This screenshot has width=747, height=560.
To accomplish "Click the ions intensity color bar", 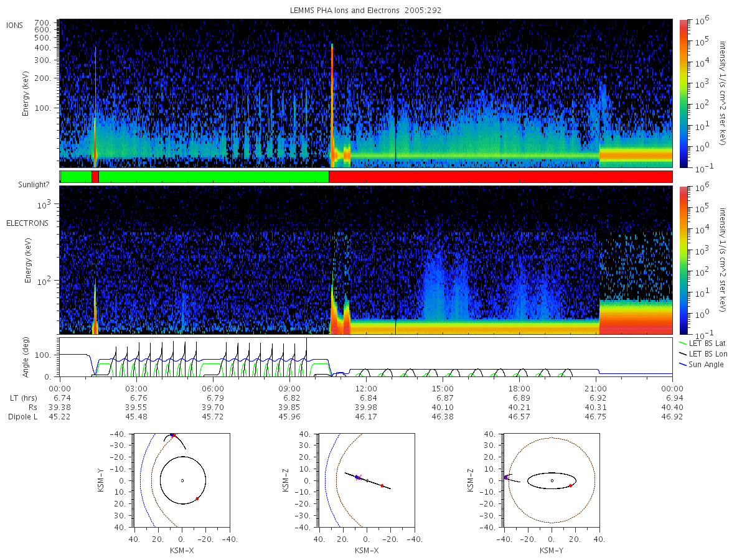I will [683, 93].
